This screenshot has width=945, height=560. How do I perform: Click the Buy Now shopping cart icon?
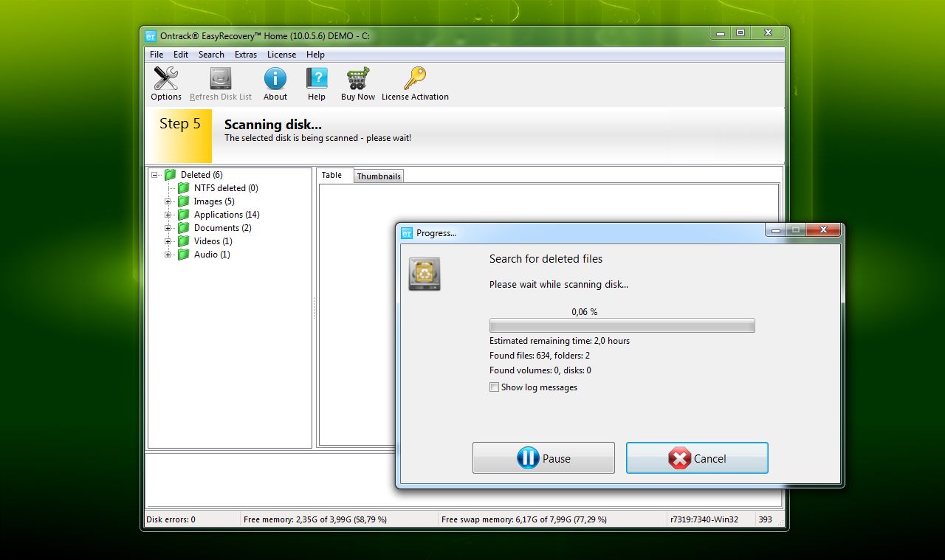pyautogui.click(x=358, y=78)
